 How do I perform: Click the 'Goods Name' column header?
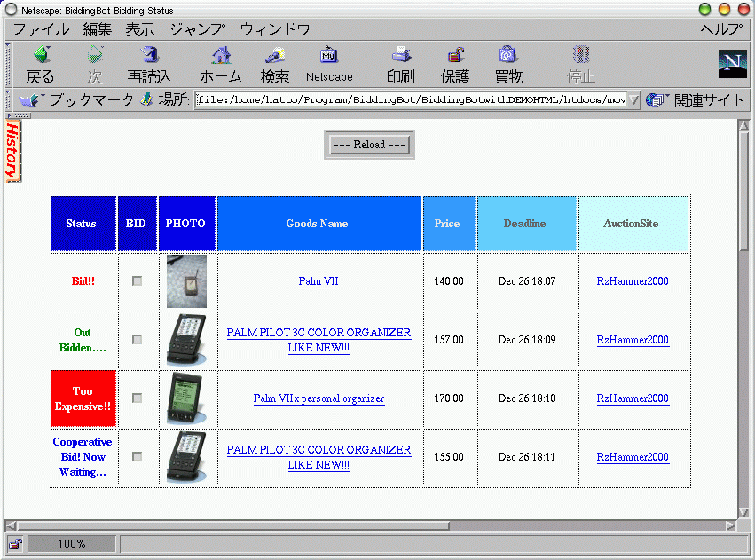[x=319, y=224]
